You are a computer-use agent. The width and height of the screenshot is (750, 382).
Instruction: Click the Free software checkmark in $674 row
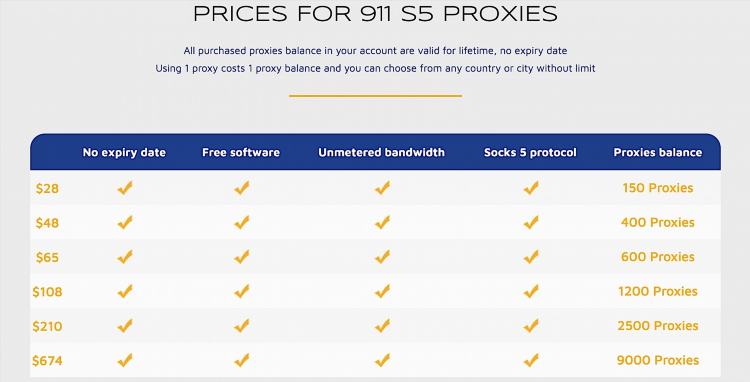[242, 360]
